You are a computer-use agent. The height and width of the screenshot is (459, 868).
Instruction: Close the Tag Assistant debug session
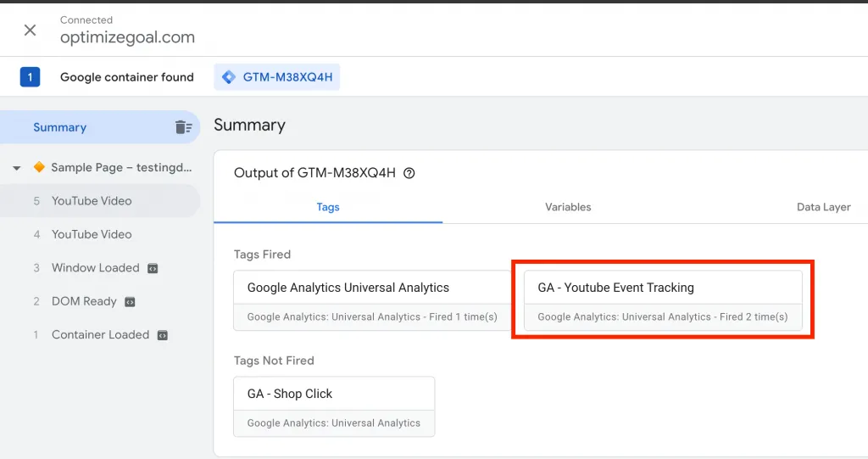[x=30, y=30]
